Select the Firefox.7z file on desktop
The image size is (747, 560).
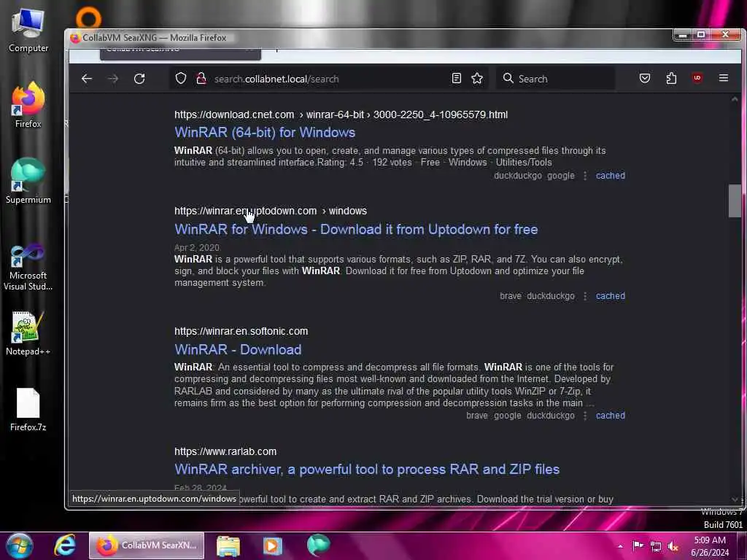(x=28, y=410)
